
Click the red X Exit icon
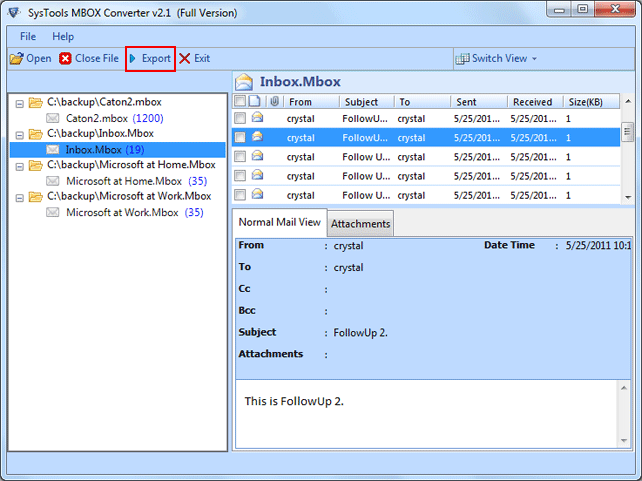185,59
